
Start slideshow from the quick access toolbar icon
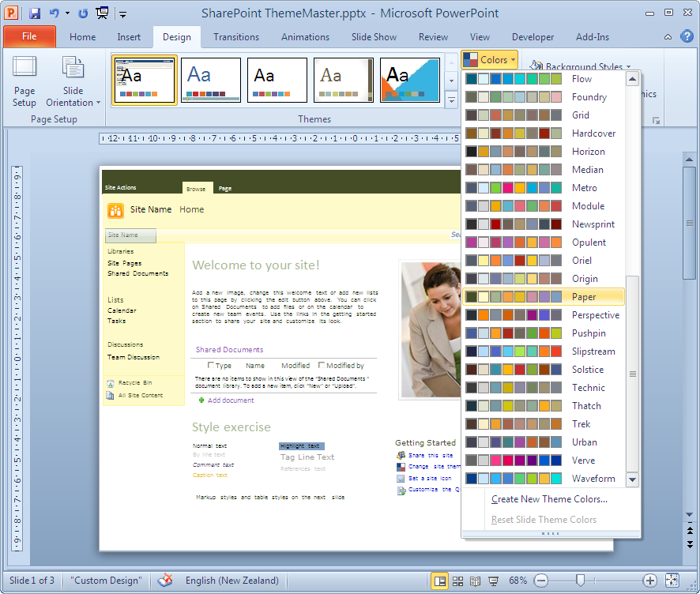(x=102, y=13)
